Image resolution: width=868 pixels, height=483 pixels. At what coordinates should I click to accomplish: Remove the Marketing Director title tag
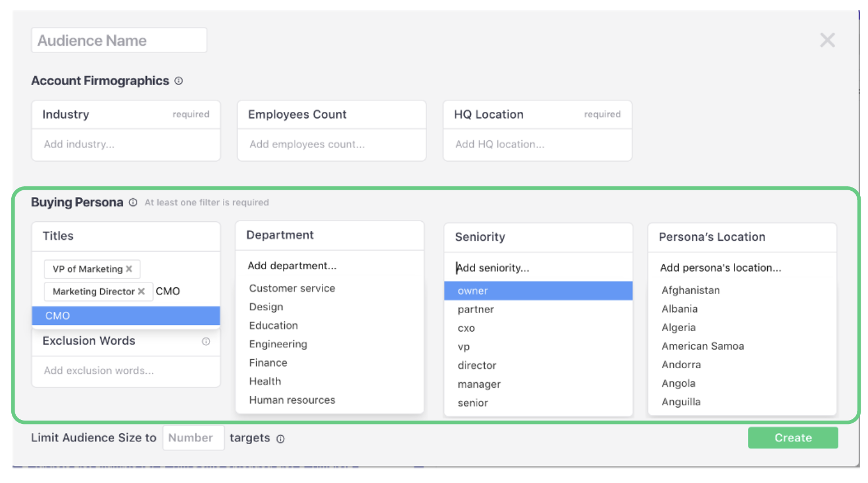142,292
